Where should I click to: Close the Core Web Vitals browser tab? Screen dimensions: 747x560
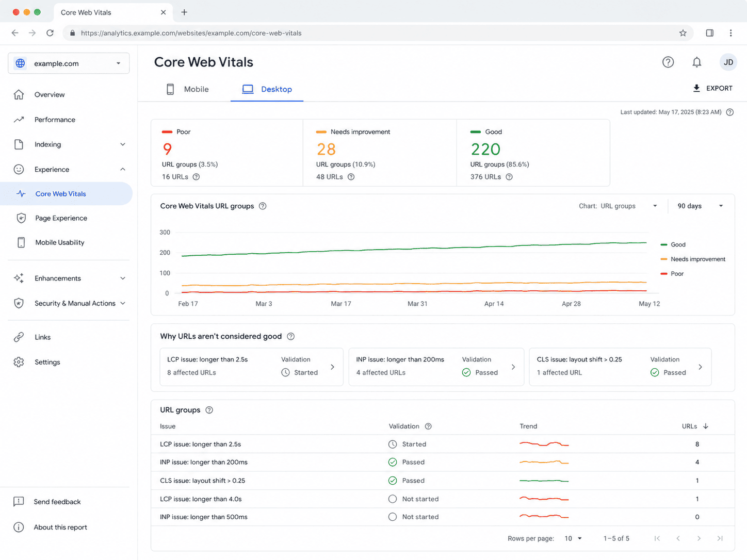coord(164,12)
